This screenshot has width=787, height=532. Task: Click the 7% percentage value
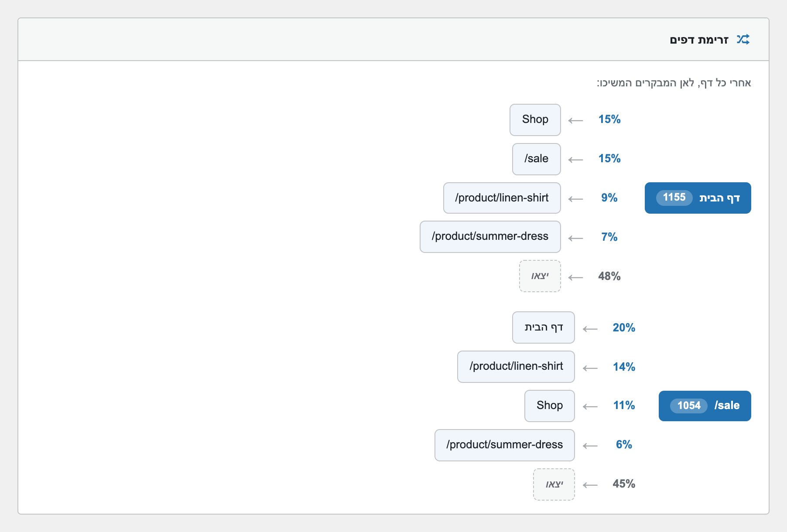coord(609,237)
